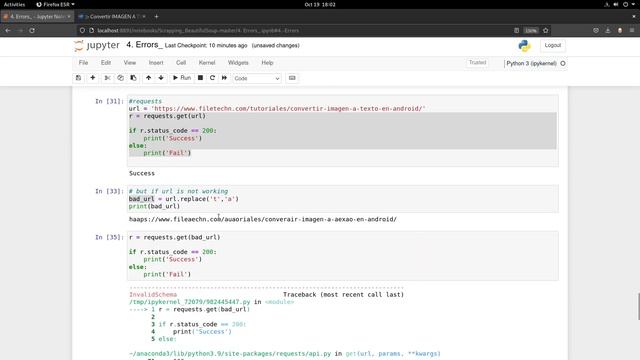Click the kernel idle circle indicator

point(563,64)
